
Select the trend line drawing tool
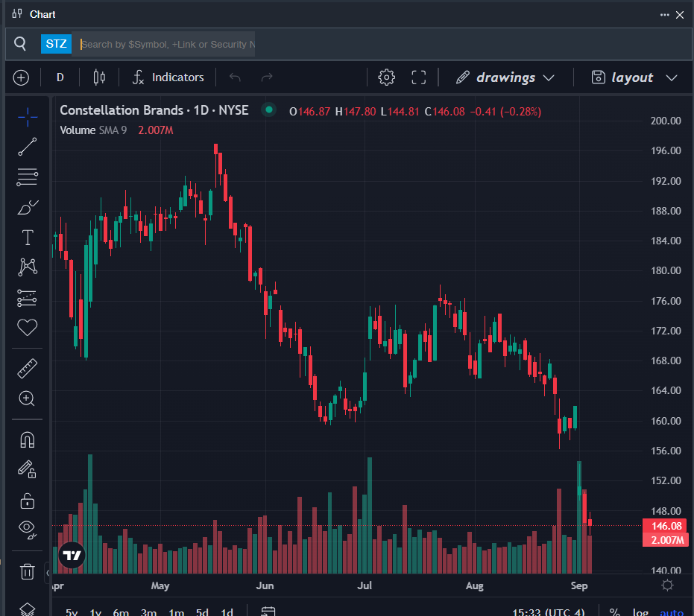point(28,147)
